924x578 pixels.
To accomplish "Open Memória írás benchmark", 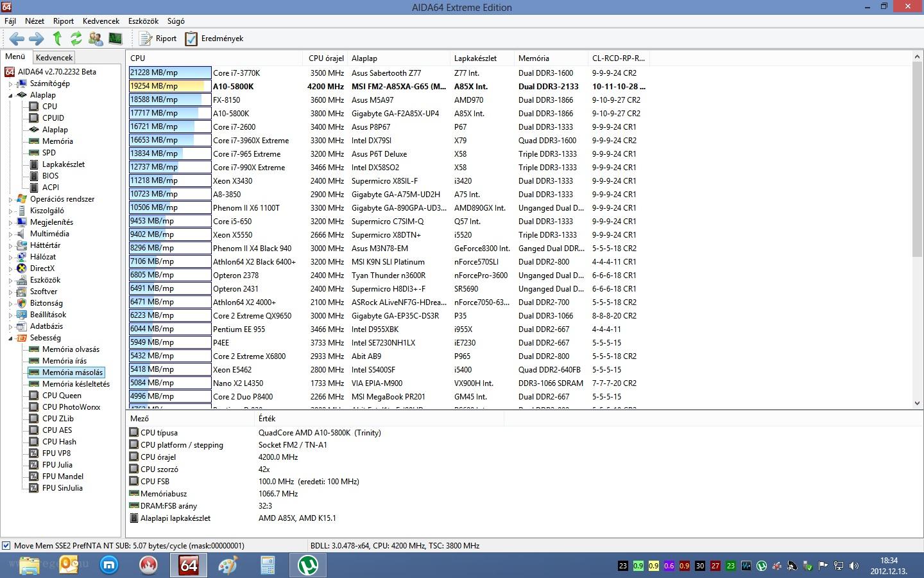I will tap(64, 361).
